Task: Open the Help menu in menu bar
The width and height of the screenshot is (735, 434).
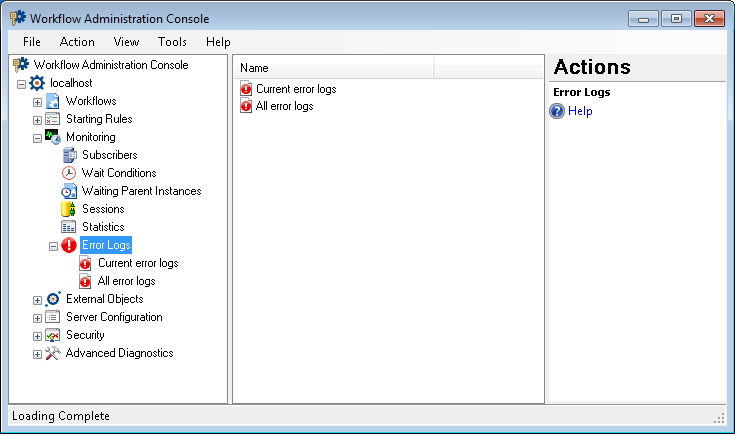Action: tap(218, 42)
